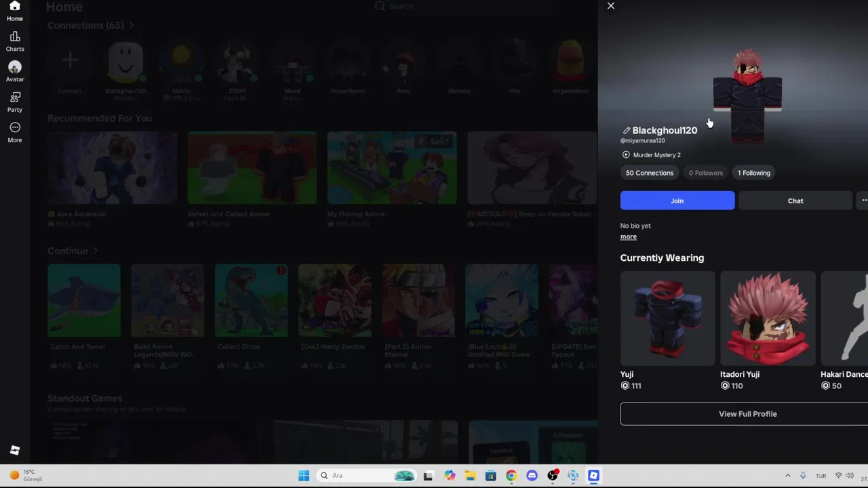Open the Collect Dinos game tile
The width and height of the screenshot is (868, 488).
251,300
